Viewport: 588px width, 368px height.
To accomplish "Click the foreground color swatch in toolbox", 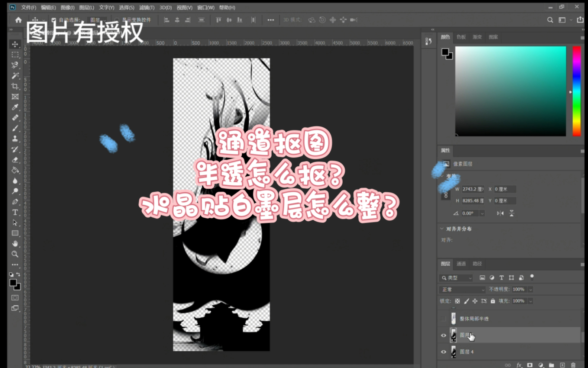I will point(13,283).
